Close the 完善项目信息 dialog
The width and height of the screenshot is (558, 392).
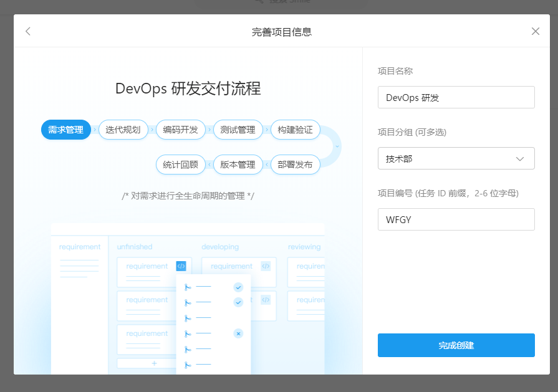(x=535, y=31)
